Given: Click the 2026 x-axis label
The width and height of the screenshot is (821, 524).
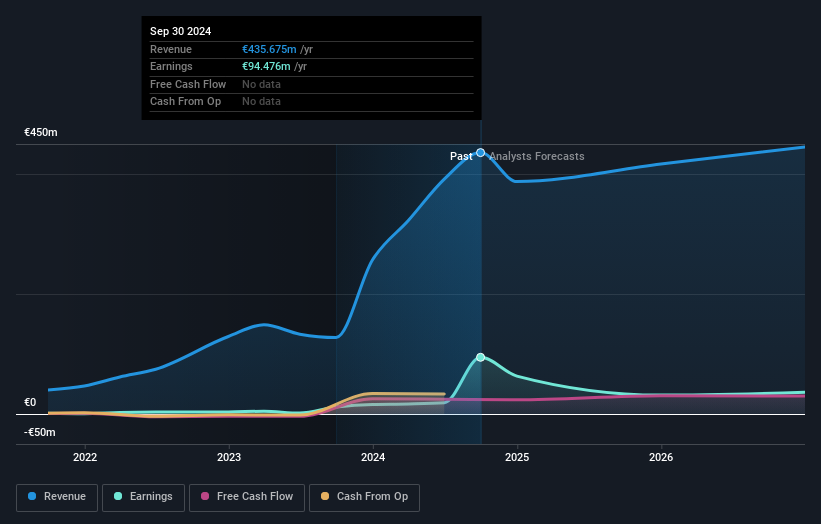Looking at the screenshot, I should click(x=661, y=457).
